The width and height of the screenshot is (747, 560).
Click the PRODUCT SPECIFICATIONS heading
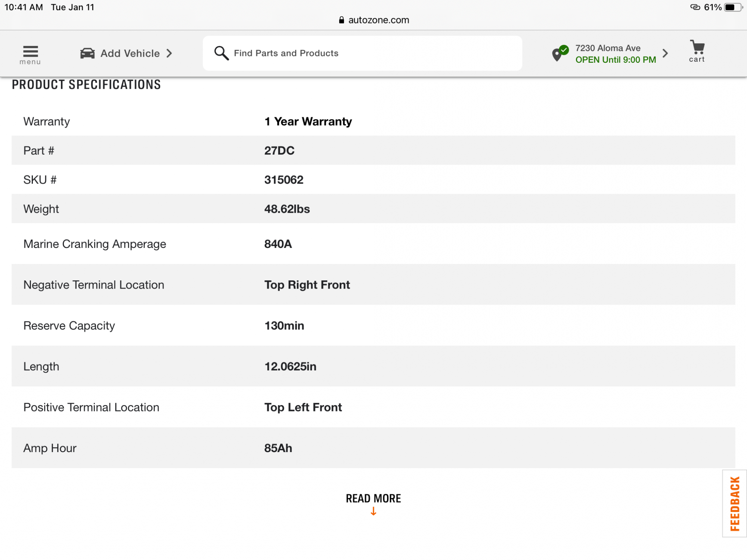(86, 85)
